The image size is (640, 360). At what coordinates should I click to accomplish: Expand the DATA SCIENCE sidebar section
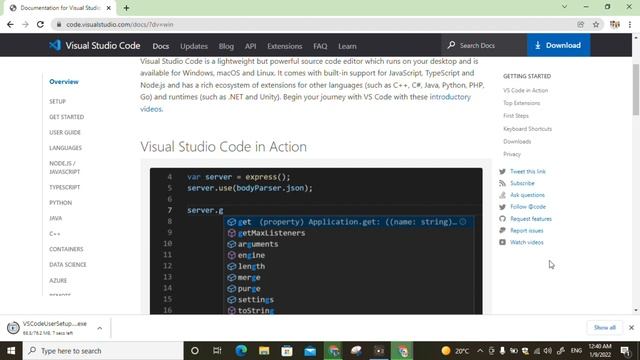coord(68,265)
